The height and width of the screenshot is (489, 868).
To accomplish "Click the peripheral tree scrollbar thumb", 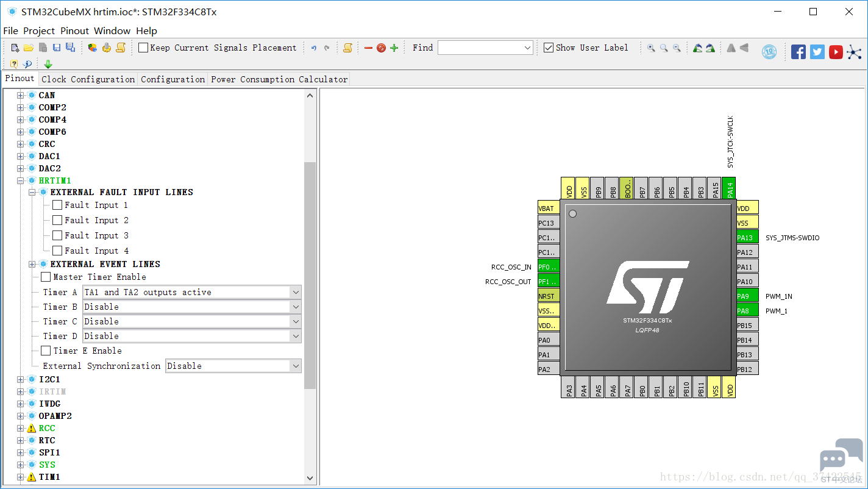I will [x=310, y=275].
